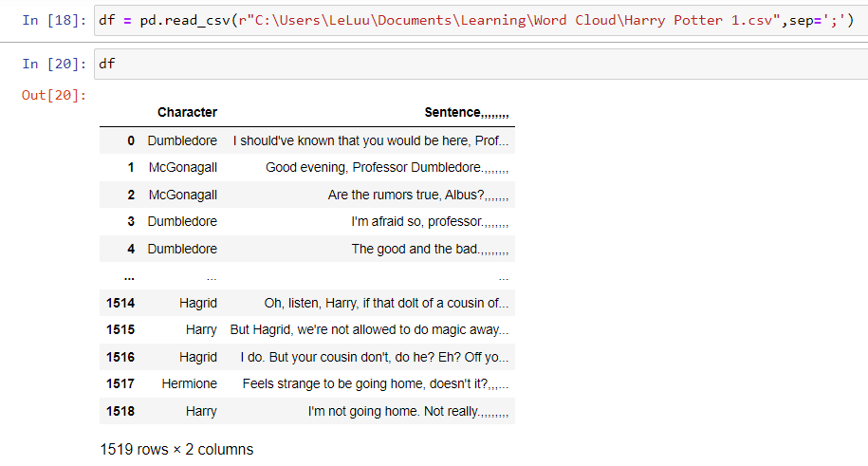Select row index 0 in the dataframe
This screenshot has width=868, height=466.
[130, 140]
